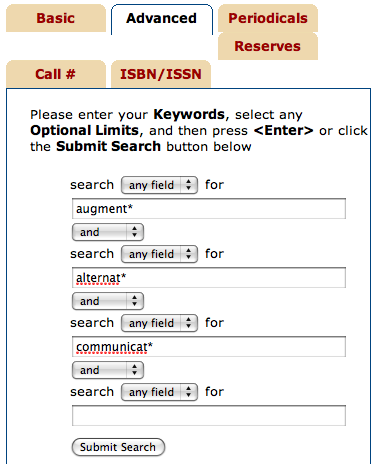Open the 'and' operator dropdown below communicat*
376x464 pixels.
pos(108,370)
